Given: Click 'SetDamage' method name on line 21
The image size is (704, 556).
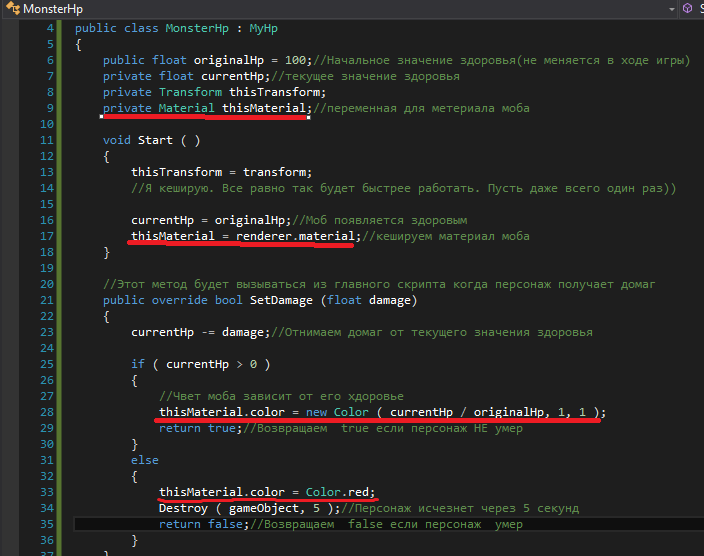Looking at the screenshot, I should tap(281, 300).
